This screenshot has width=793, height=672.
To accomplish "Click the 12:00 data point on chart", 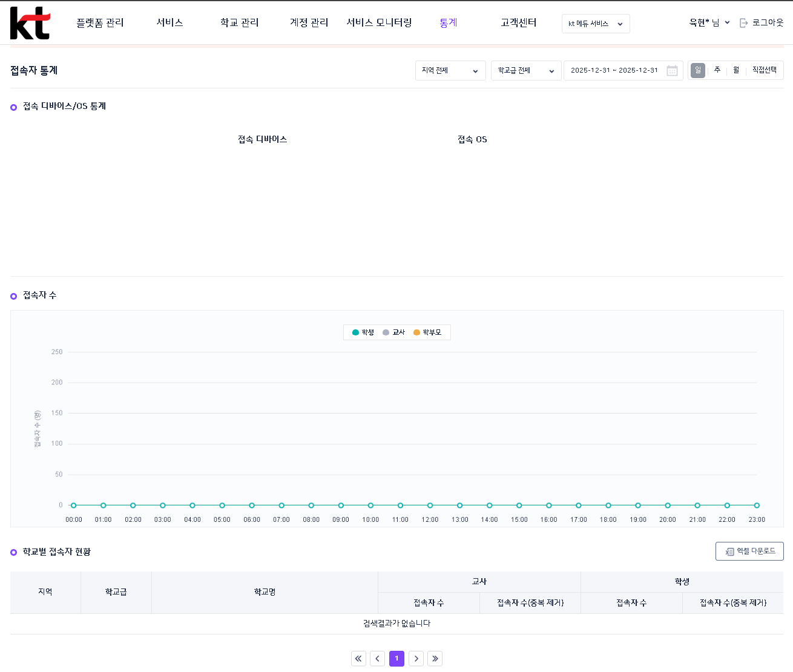I will click(x=430, y=506).
